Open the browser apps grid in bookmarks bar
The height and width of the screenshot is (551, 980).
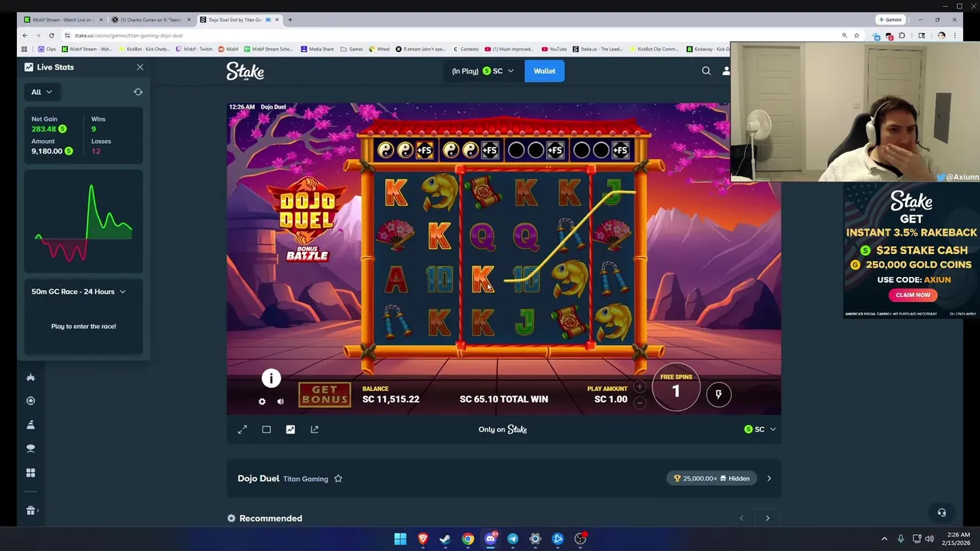pos(24,49)
